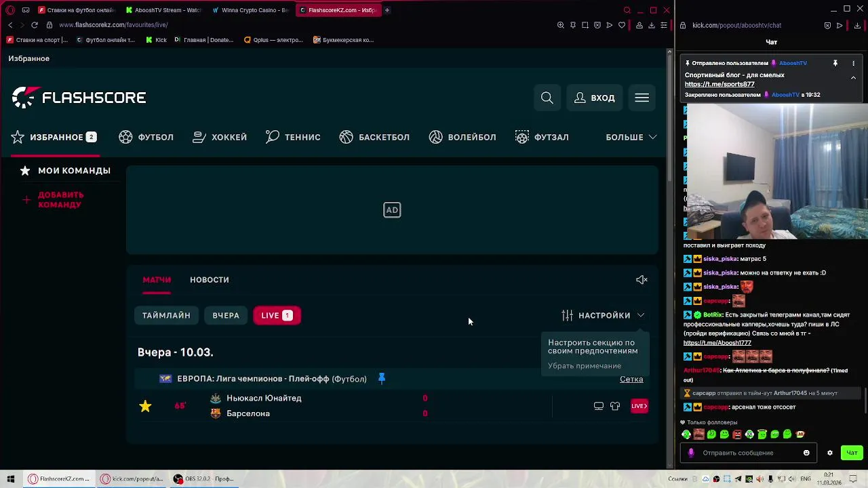
Task: Open the Футбол sport section
Action: tap(146, 137)
